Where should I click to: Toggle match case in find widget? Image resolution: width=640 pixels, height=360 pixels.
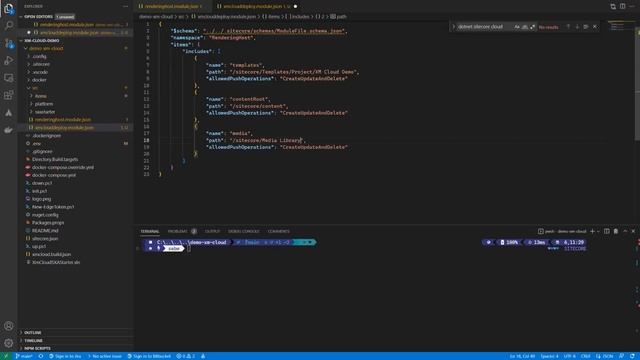point(517,27)
